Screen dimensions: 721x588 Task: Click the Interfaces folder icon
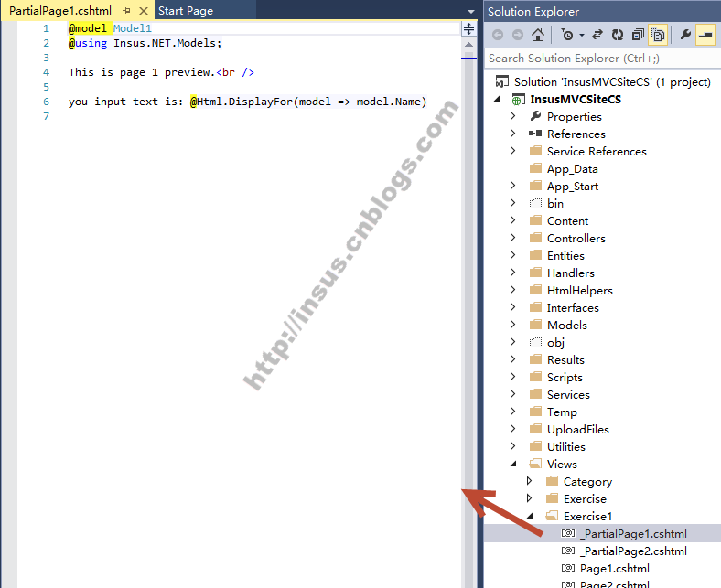pos(535,307)
